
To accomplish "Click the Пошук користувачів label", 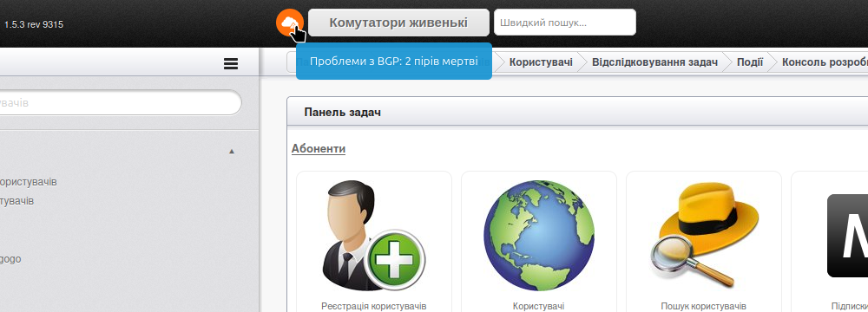I will tap(704, 306).
